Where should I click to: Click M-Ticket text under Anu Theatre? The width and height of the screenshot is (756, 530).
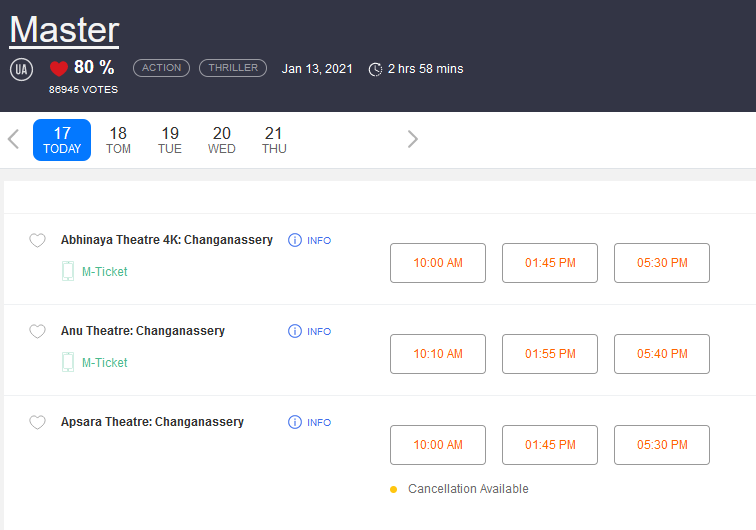pyautogui.click(x=105, y=363)
